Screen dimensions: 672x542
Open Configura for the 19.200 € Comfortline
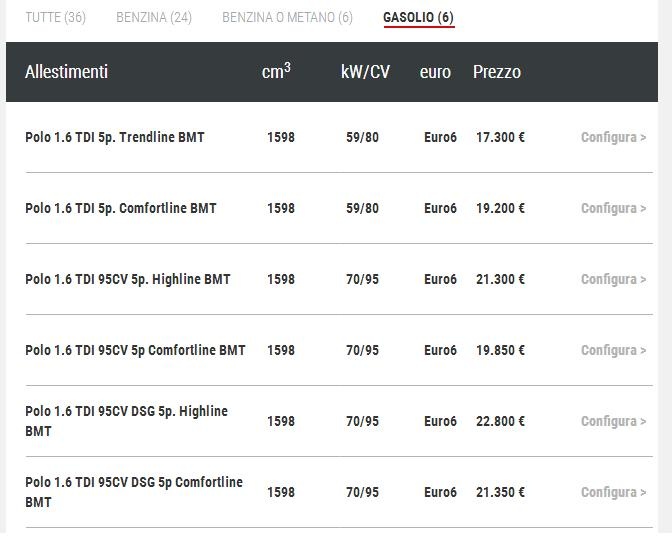tap(613, 208)
